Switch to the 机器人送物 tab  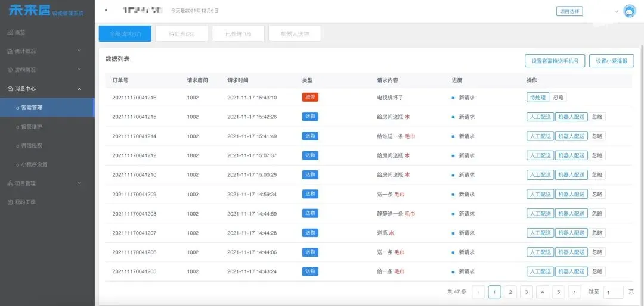pos(295,33)
